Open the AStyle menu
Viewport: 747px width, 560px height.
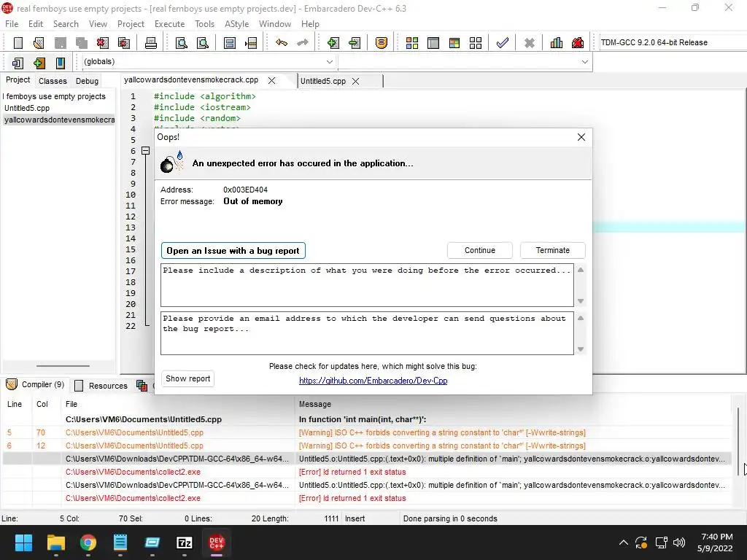coord(237,24)
